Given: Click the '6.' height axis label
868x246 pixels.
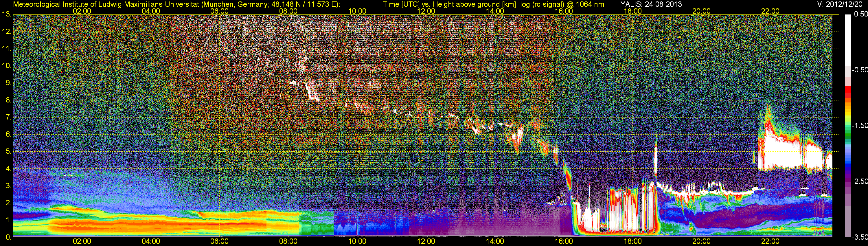Looking at the screenshot, I should click(x=8, y=135).
